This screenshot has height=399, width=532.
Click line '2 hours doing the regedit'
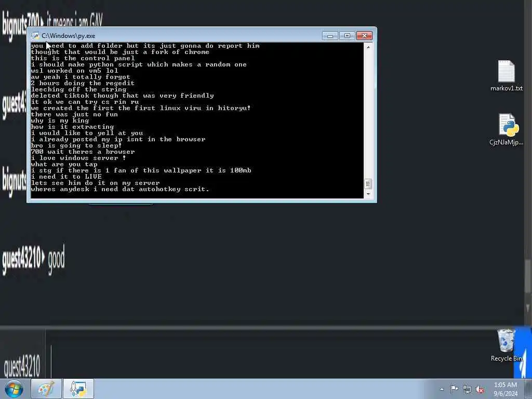tap(83, 83)
